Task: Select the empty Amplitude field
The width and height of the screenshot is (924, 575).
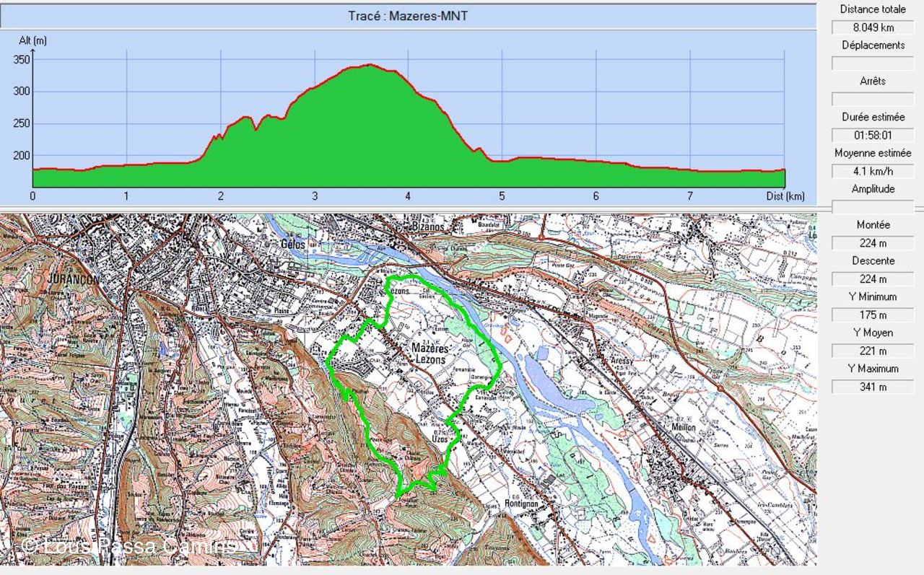Action: click(x=872, y=207)
